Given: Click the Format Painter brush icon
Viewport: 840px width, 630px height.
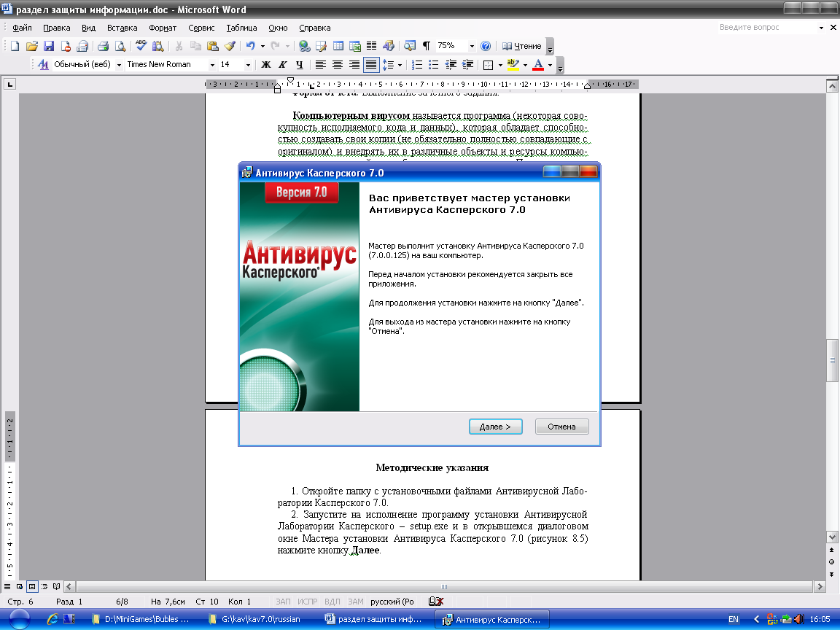Looking at the screenshot, I should [x=230, y=46].
